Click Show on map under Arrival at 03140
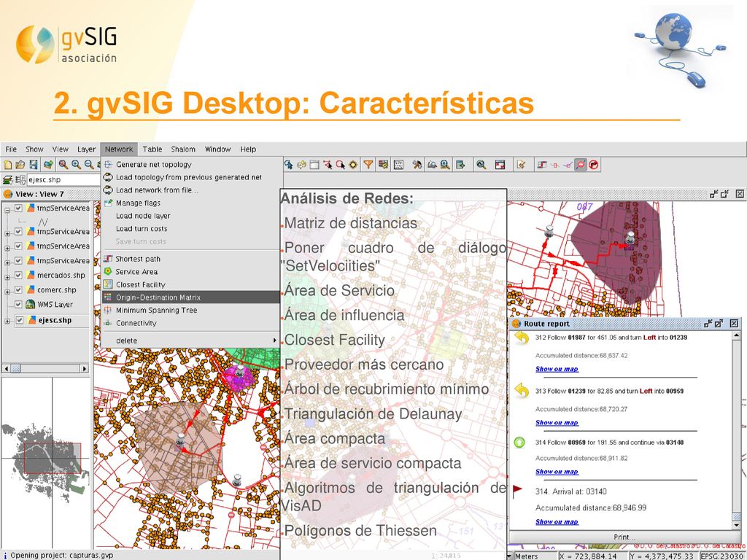 557,522
